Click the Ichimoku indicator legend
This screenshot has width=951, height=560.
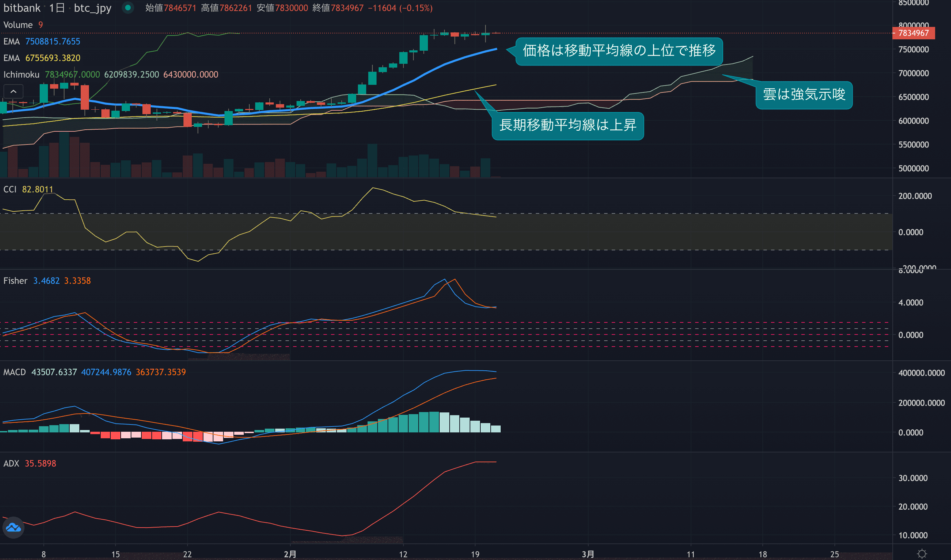click(21, 75)
